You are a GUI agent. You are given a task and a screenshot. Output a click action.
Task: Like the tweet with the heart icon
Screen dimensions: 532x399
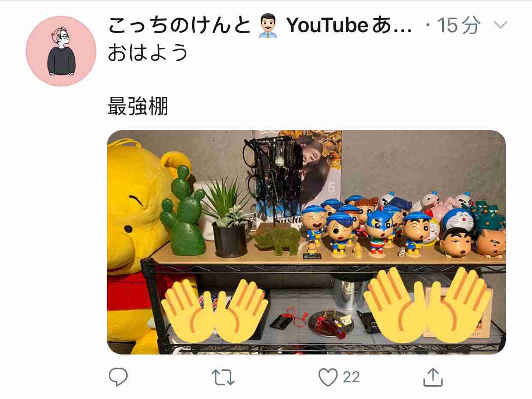[329, 378]
